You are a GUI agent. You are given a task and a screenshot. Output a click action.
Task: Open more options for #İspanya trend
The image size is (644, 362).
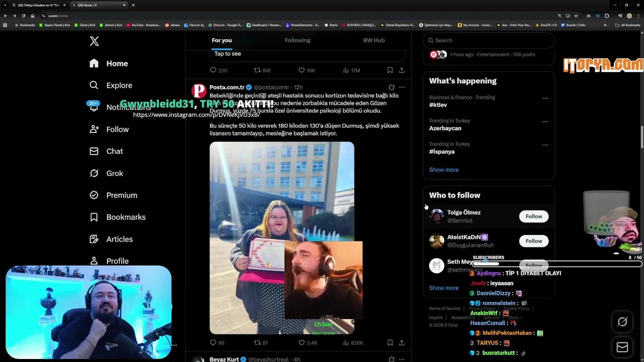click(x=545, y=145)
